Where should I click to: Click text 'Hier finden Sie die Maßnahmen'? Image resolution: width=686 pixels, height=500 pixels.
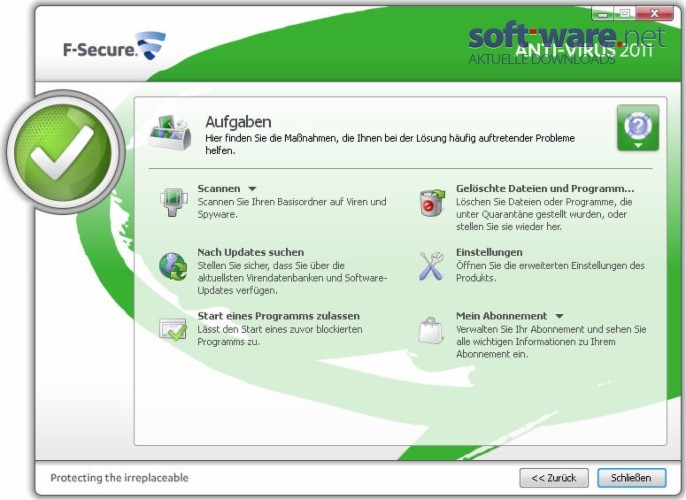click(x=273, y=138)
